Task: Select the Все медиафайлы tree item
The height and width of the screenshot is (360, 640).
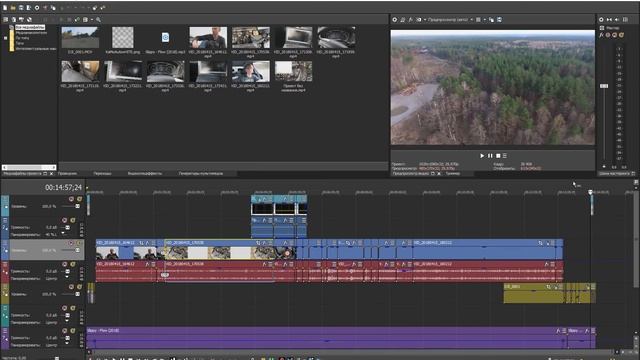Action: coord(30,27)
